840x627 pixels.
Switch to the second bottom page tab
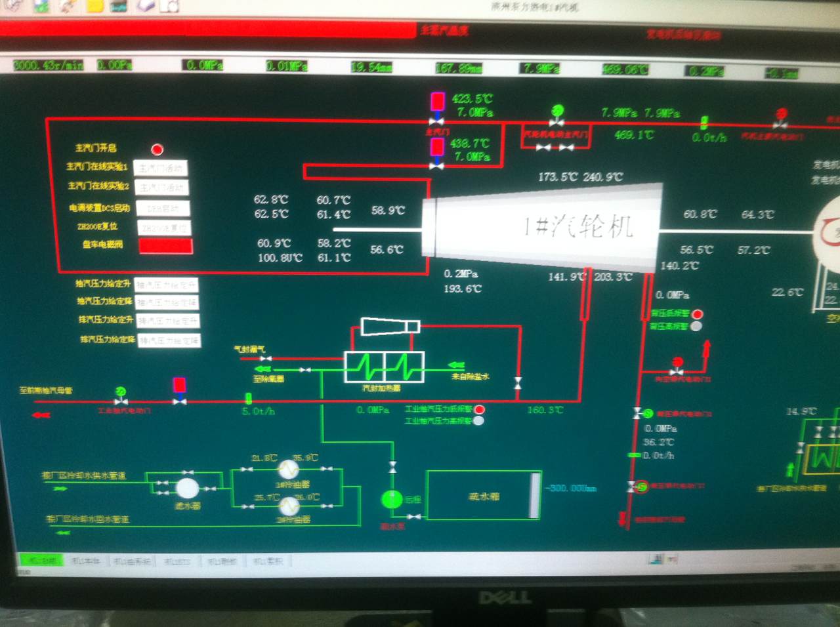click(x=86, y=561)
